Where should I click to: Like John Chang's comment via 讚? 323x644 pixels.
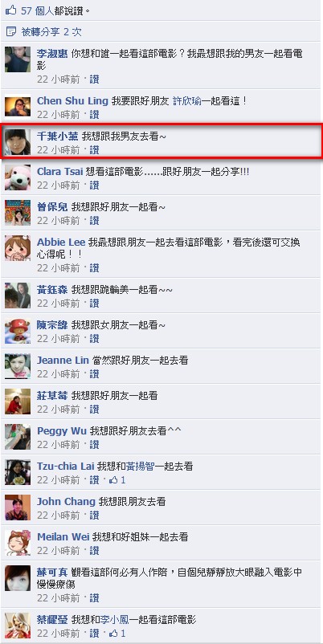tap(95, 515)
